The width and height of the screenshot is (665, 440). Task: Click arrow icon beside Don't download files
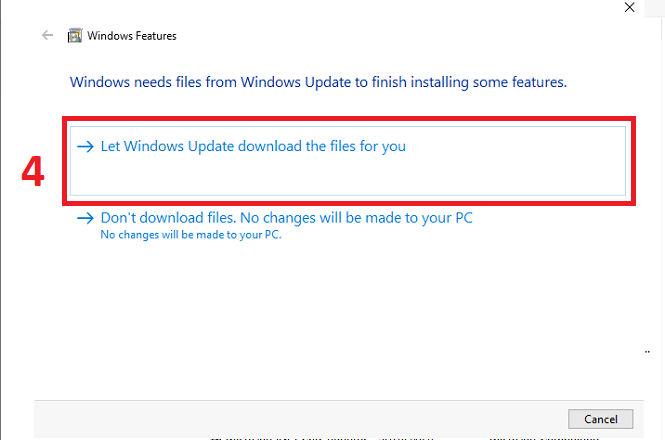(x=85, y=219)
